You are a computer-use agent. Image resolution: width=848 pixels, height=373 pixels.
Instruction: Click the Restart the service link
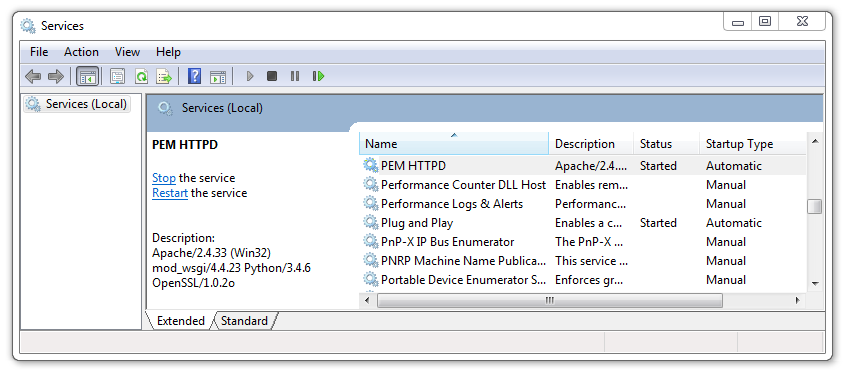click(x=170, y=193)
